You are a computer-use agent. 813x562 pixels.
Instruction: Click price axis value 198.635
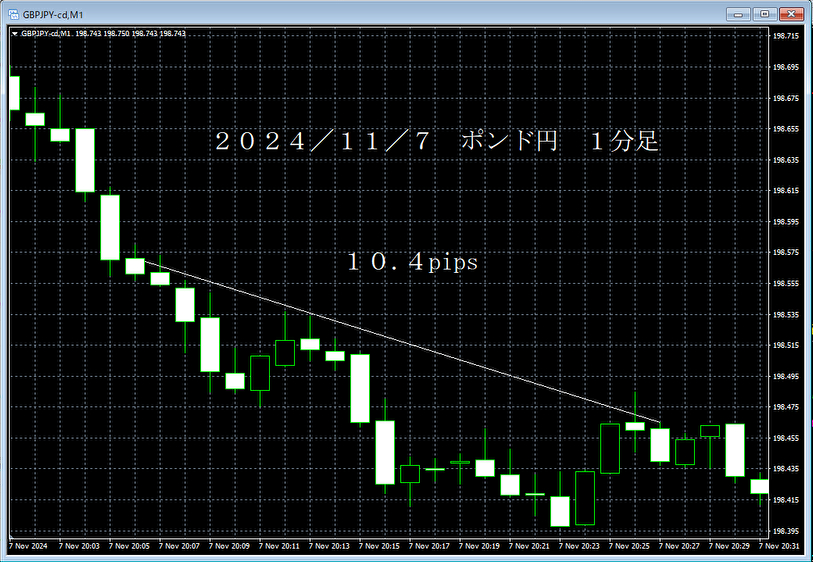pos(786,160)
